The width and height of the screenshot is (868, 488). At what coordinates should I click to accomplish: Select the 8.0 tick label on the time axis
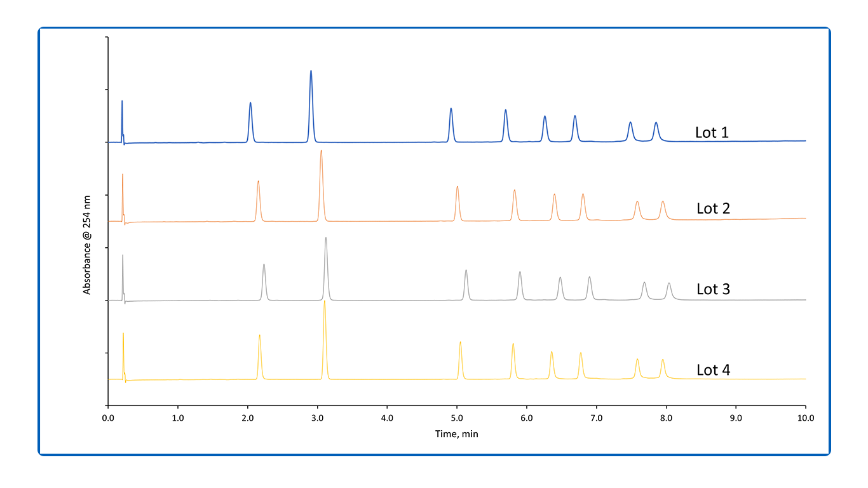tap(666, 418)
